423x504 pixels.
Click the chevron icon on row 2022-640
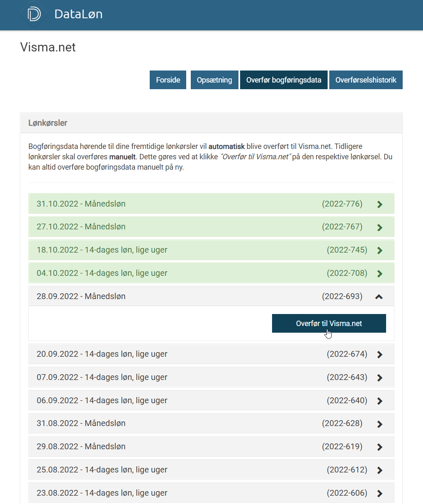379,401
